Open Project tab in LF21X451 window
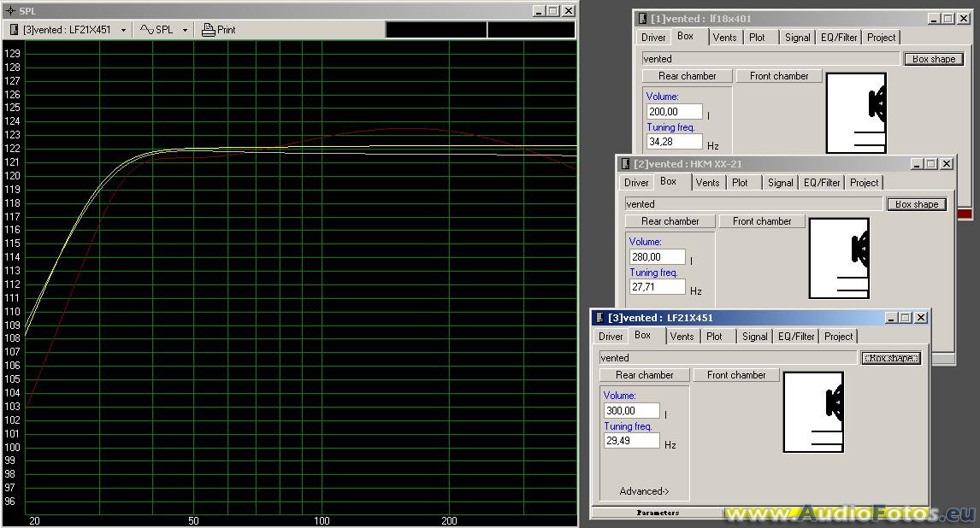The image size is (980, 528). 839,337
